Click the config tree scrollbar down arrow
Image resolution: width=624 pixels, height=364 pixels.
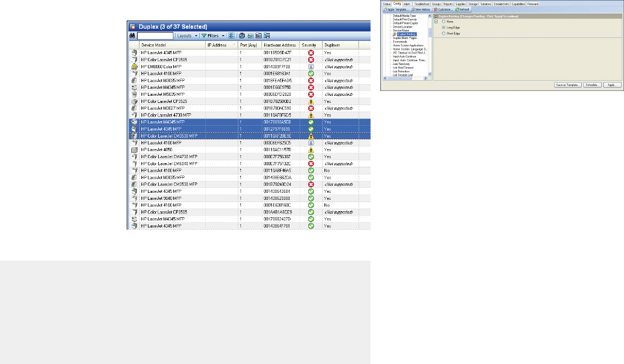tap(430, 74)
